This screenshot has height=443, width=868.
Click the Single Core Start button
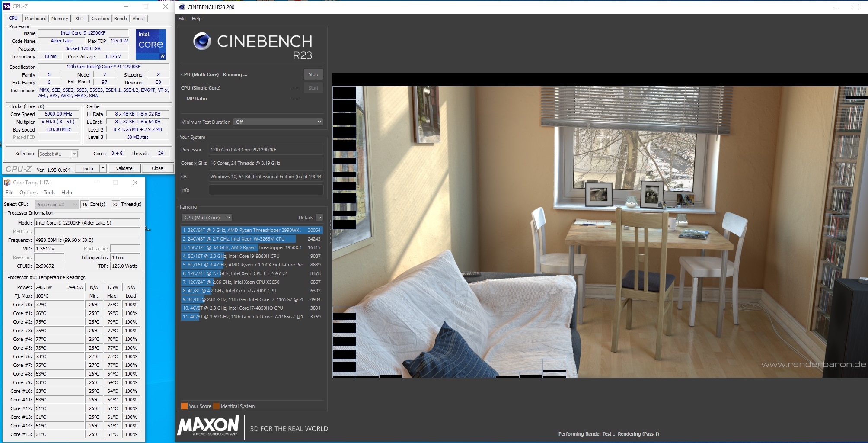click(x=313, y=88)
